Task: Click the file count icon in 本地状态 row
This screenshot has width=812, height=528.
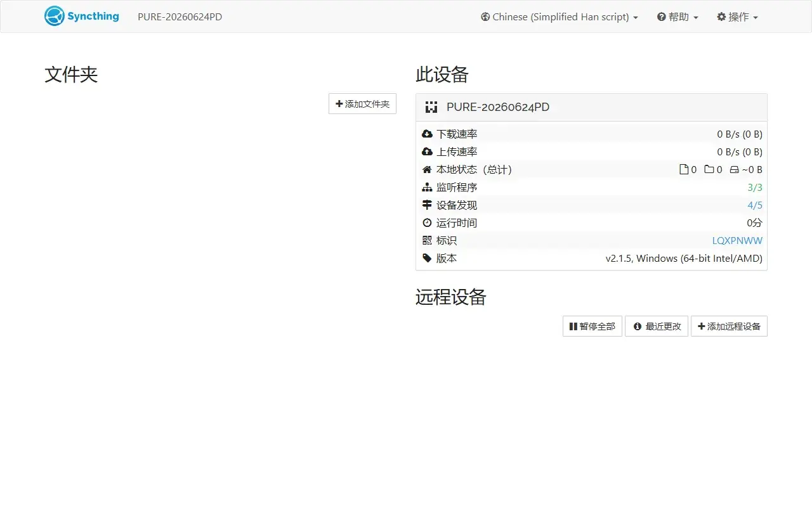Action: pyautogui.click(x=684, y=170)
